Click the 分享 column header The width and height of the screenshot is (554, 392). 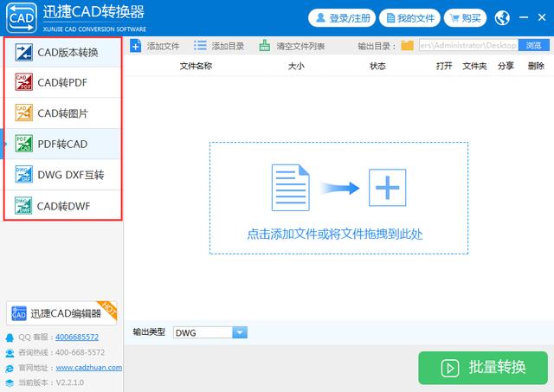click(506, 66)
